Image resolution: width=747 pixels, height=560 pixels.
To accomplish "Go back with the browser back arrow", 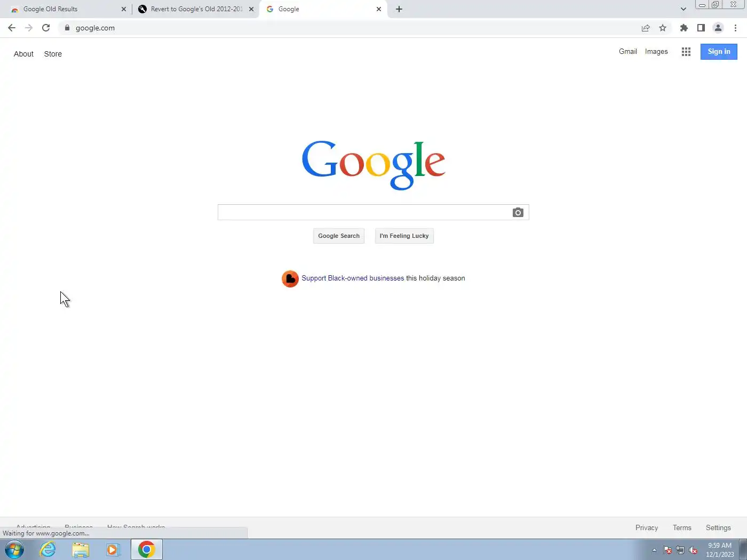I will coord(12,28).
